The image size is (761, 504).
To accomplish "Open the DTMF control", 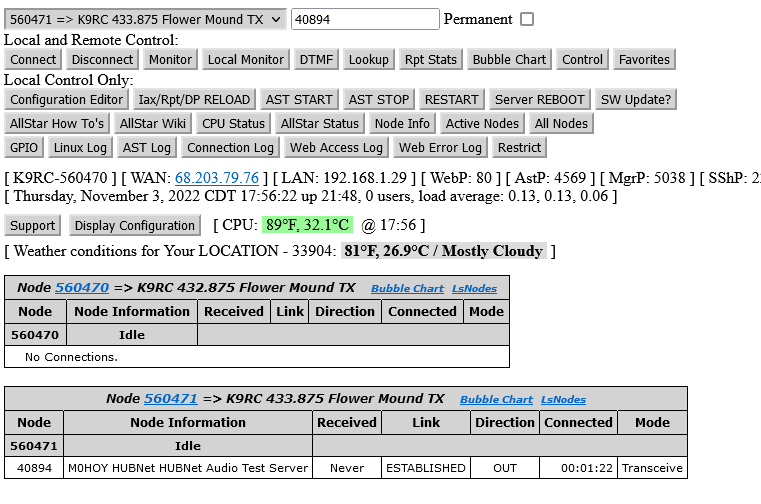I will click(x=317, y=59).
